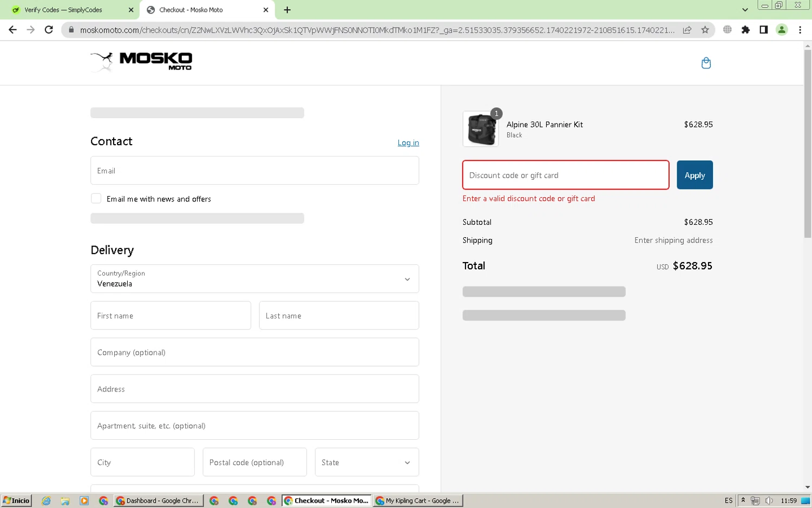
Task: Open a new browser tab
Action: 287,10
